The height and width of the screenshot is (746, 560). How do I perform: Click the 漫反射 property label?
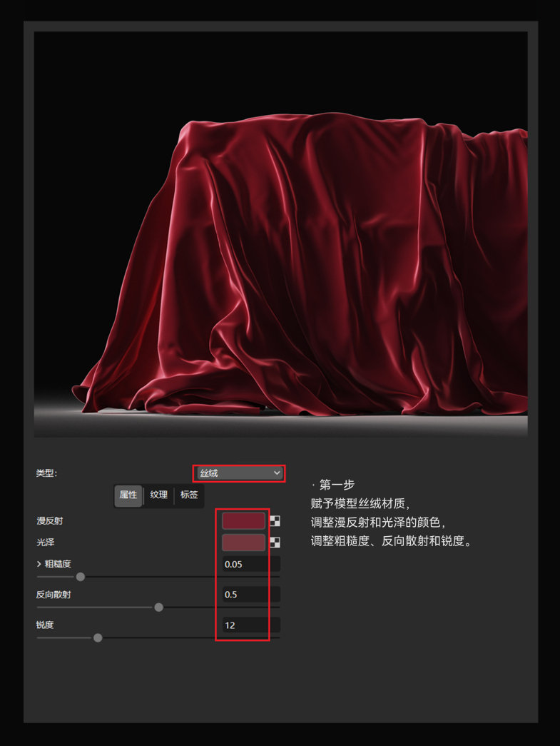[x=50, y=521]
